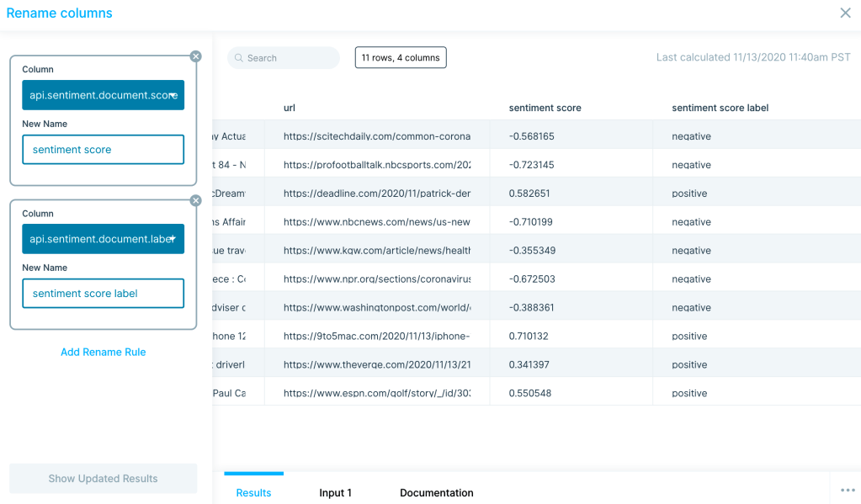Switch to the Input 1 tab
The image size is (861, 504).
tap(335, 492)
